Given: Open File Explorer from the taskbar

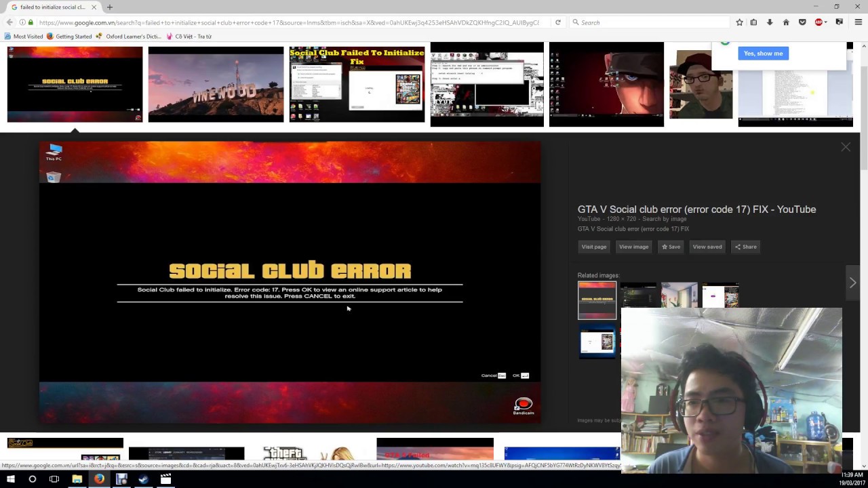Looking at the screenshot, I should (77, 479).
